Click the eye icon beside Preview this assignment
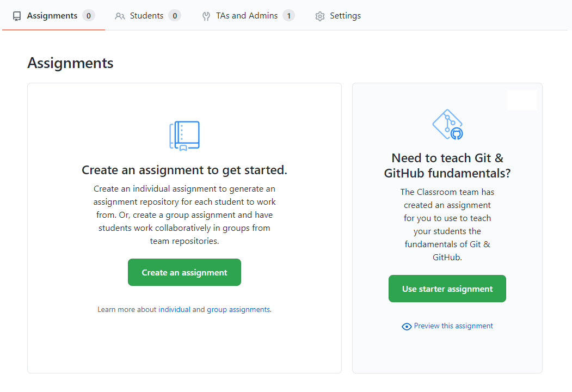572x392 pixels. tap(407, 326)
